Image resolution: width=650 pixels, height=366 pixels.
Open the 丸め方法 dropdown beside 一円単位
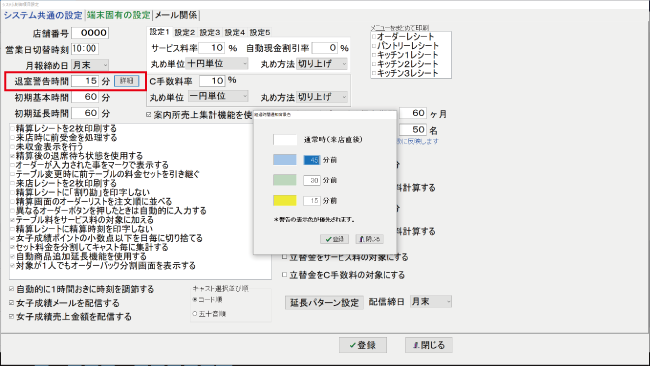pos(322,97)
